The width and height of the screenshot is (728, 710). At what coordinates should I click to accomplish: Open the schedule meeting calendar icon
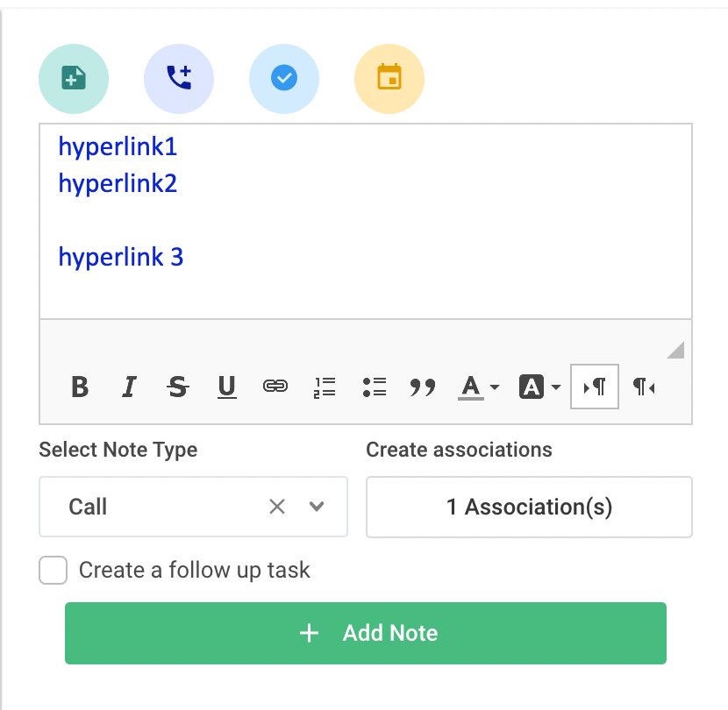click(389, 78)
